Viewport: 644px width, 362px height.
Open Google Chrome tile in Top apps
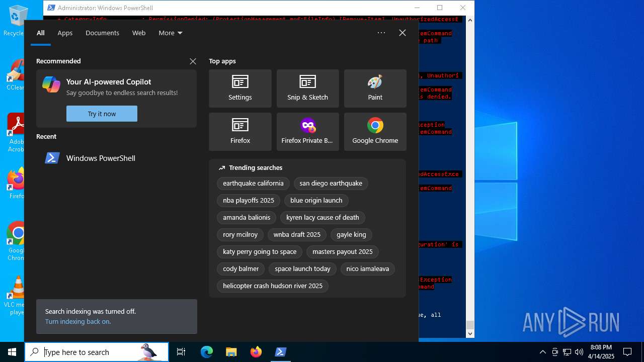click(375, 132)
